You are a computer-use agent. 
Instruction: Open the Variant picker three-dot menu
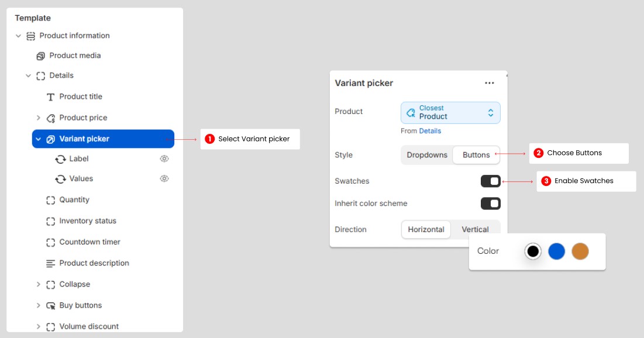[x=490, y=83]
